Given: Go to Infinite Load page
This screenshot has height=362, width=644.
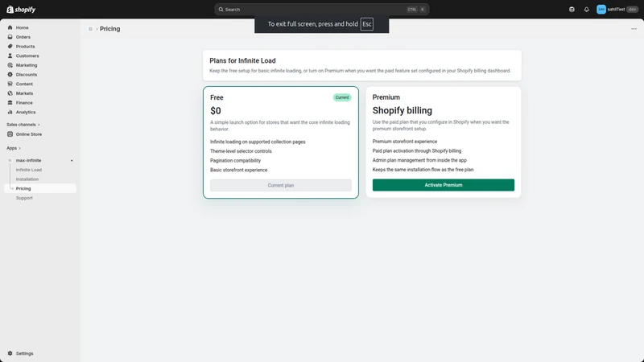Looking at the screenshot, I should point(29,170).
